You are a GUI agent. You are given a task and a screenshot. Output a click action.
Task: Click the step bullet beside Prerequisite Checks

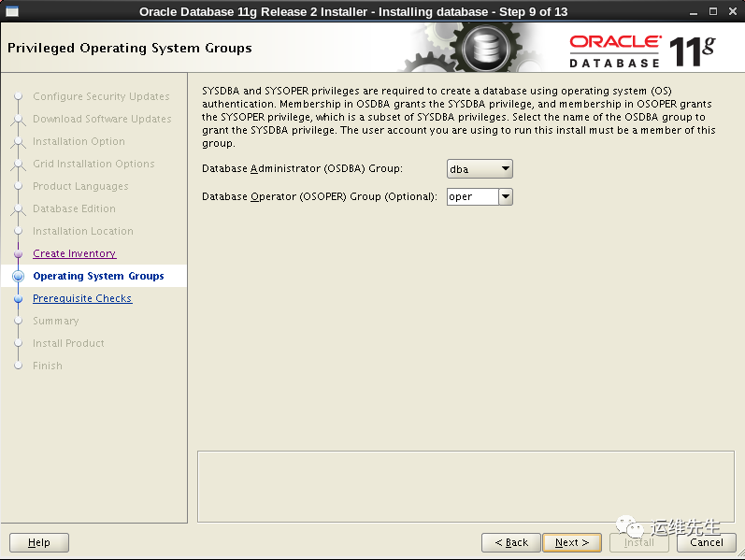coord(18,299)
